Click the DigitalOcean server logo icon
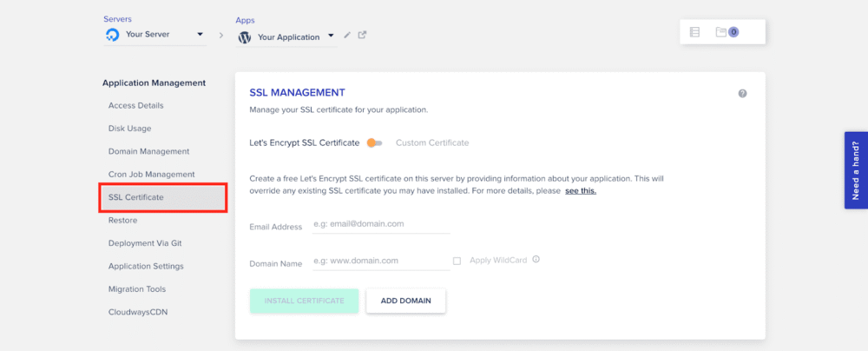The width and height of the screenshot is (868, 351). (x=112, y=35)
